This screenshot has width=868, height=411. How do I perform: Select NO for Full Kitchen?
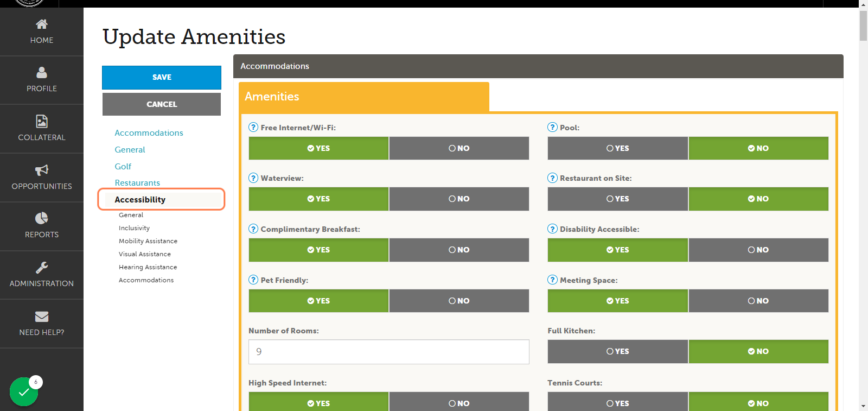[x=758, y=351]
